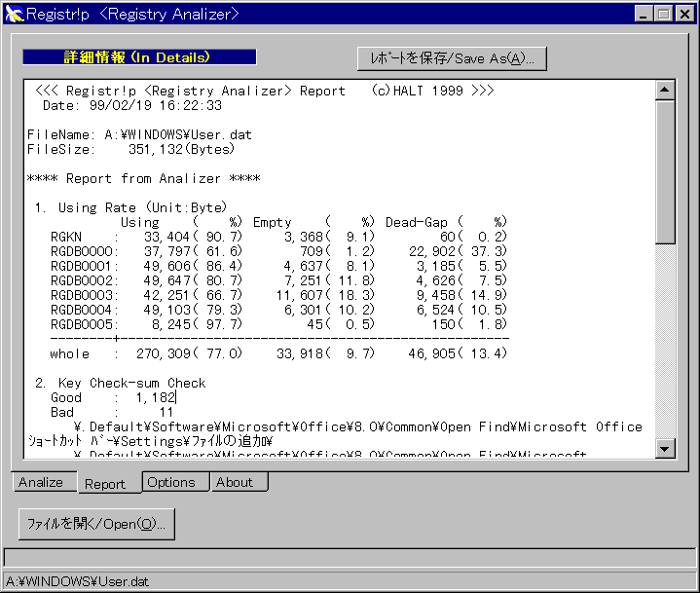Image resolution: width=700 pixels, height=593 pixels.
Task: Click the Save As(A)... report button
Action: [x=452, y=58]
